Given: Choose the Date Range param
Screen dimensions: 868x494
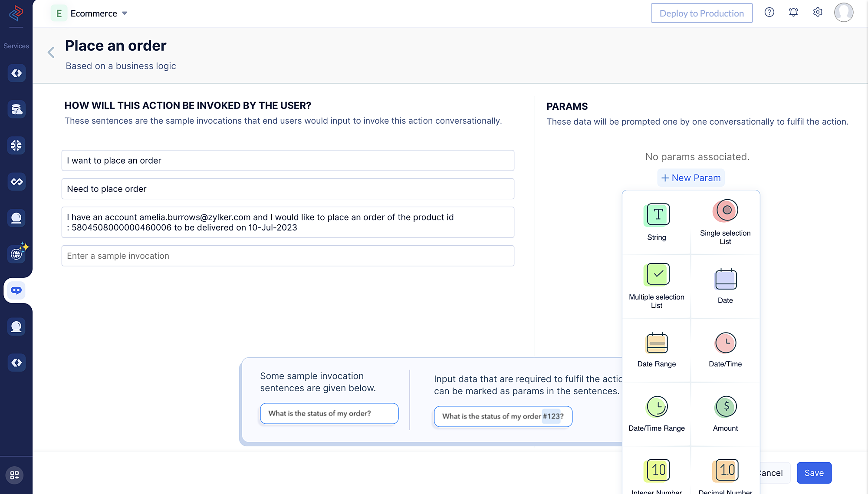Looking at the screenshot, I should [656, 349].
